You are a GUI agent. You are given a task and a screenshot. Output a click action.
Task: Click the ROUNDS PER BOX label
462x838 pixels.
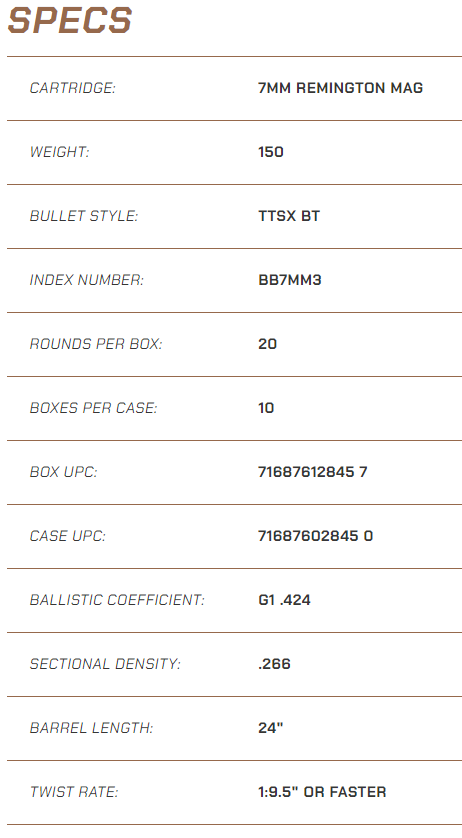96,344
